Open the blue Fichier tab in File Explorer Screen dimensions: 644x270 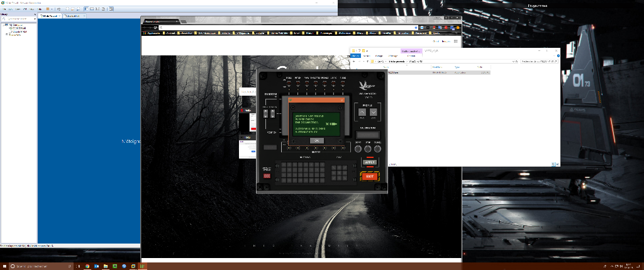click(355, 56)
